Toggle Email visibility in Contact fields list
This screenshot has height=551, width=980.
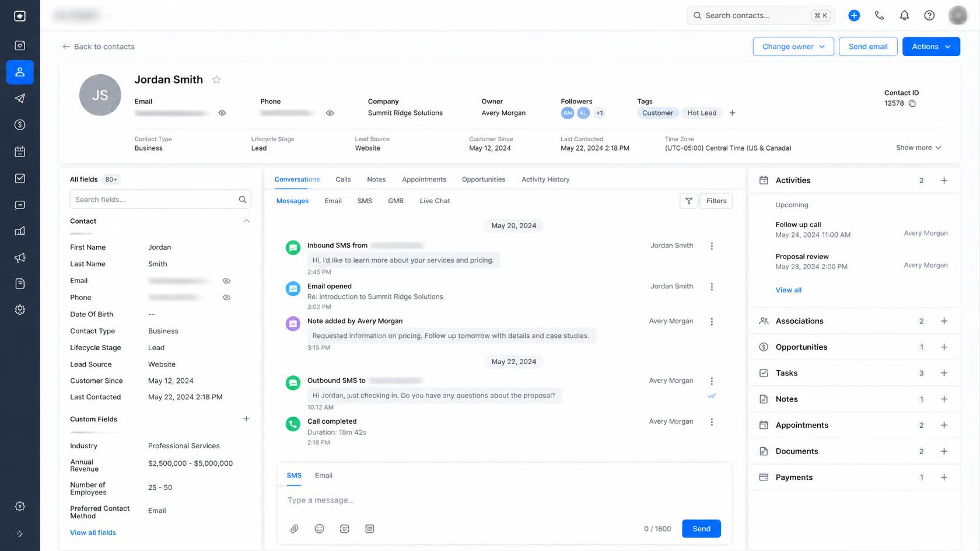(x=227, y=281)
